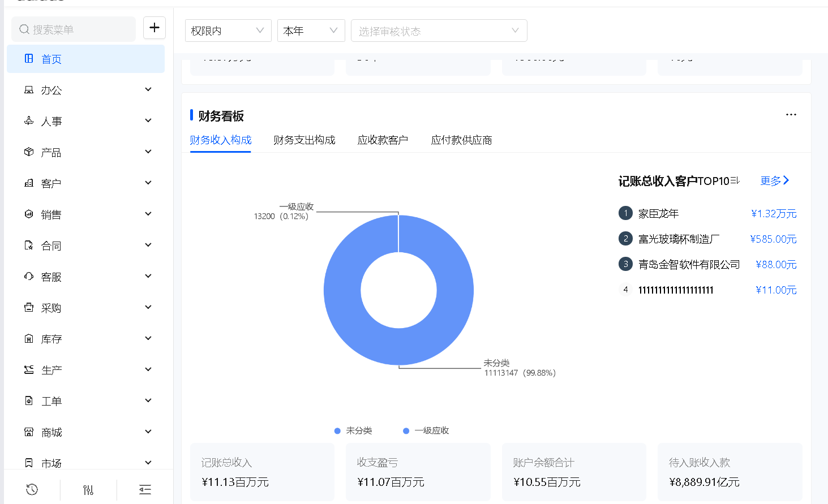
Task: Click the 更多 link in the TOP10 list
Action: (x=774, y=180)
